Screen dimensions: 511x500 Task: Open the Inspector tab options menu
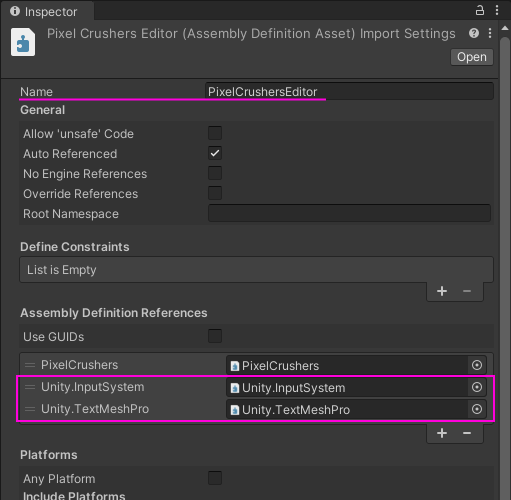497,10
